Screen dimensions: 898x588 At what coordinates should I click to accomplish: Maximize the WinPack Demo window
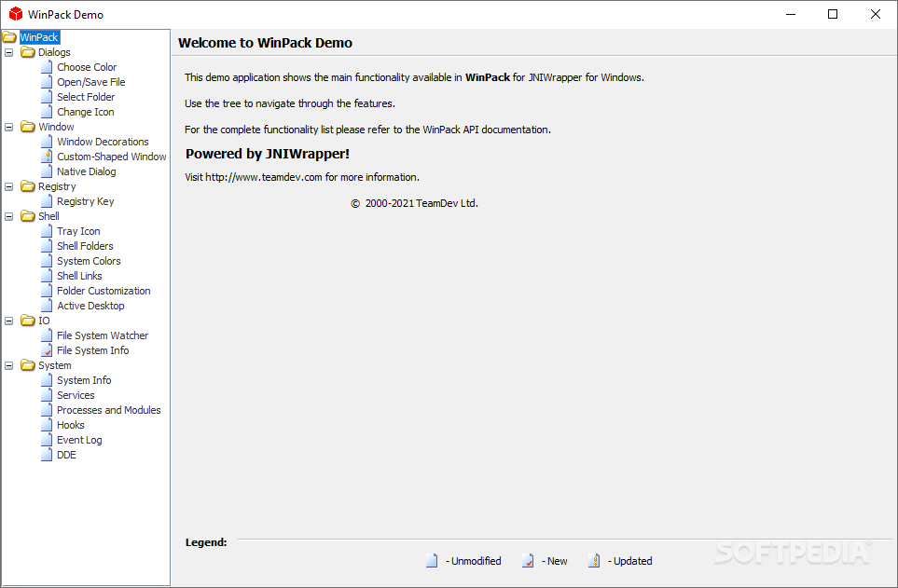(x=833, y=14)
